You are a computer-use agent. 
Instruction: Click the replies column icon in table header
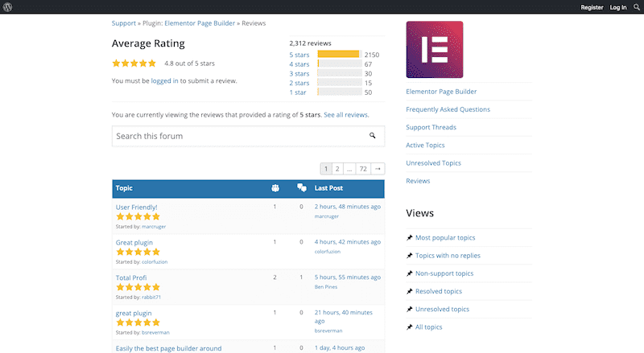[301, 188]
